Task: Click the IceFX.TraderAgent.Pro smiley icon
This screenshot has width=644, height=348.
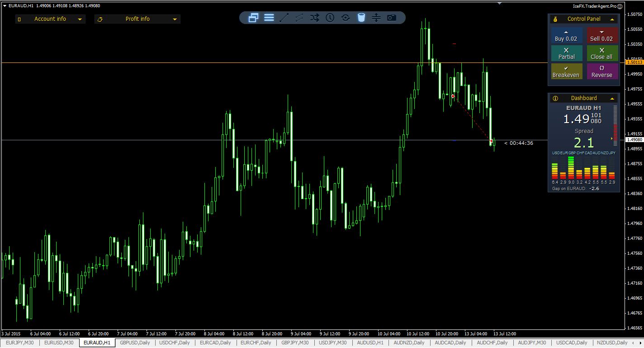Action: tap(620, 6)
